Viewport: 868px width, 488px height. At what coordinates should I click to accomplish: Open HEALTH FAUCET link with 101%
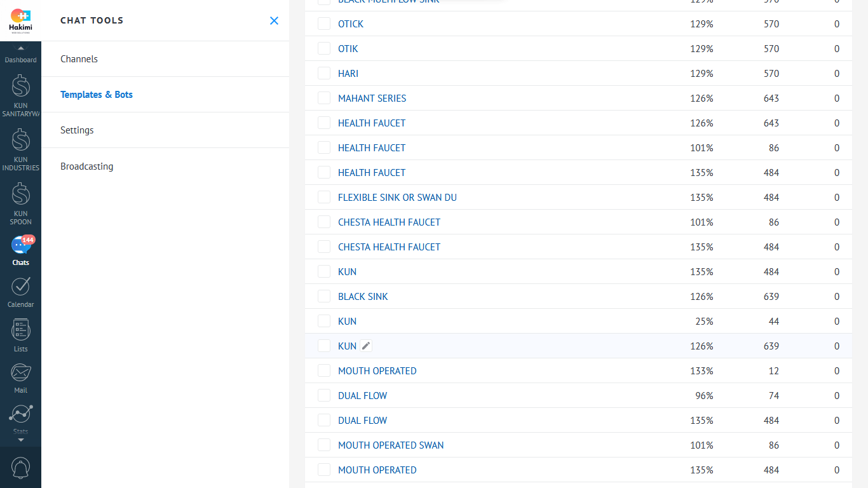coord(372,148)
